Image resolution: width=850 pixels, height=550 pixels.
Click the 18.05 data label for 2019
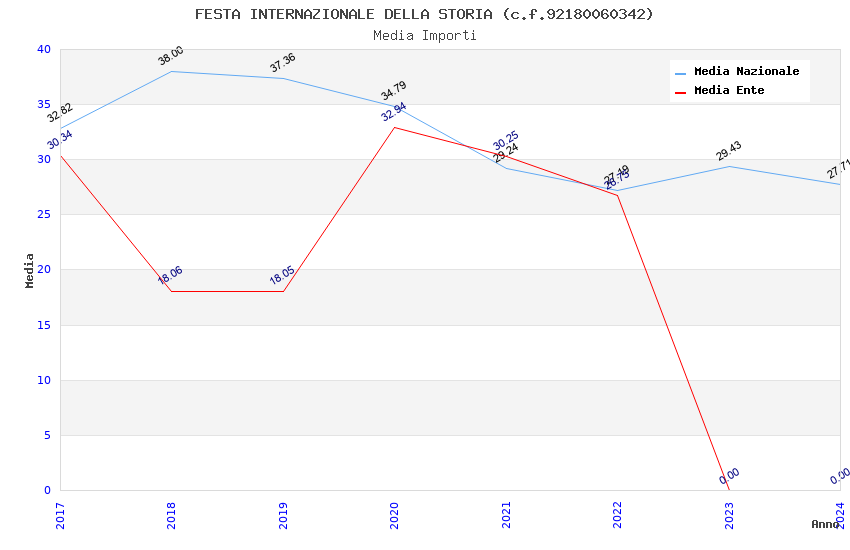tap(282, 276)
